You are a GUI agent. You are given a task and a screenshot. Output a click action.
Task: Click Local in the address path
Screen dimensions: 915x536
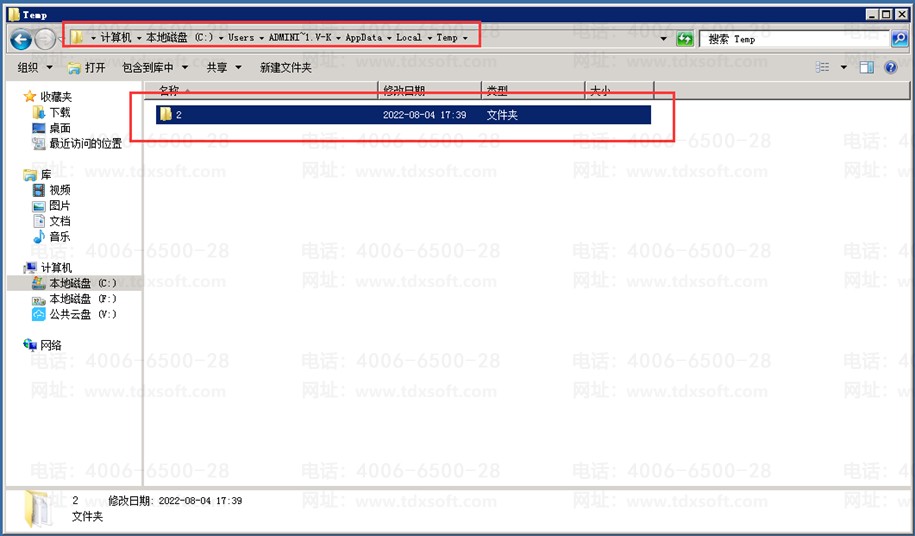pos(408,37)
